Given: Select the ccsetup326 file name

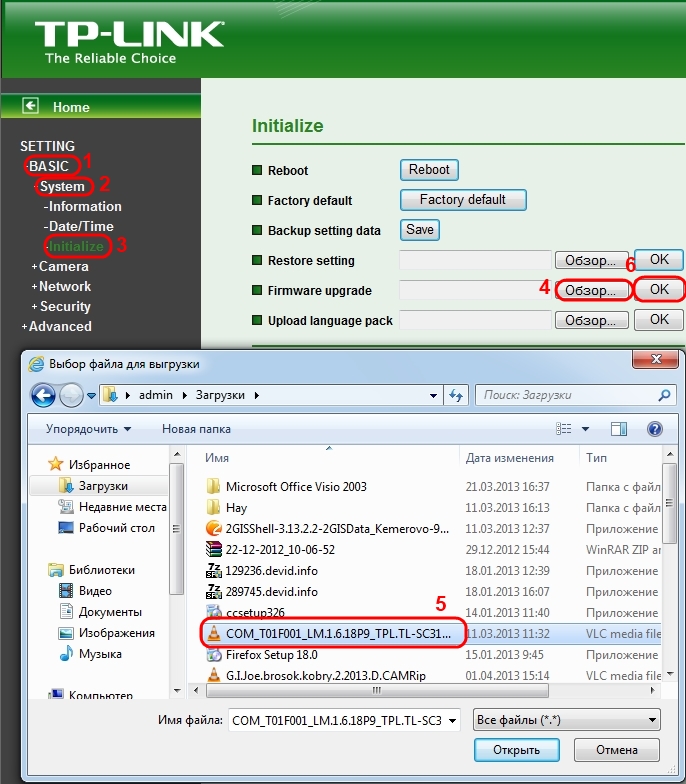Looking at the screenshot, I should point(255,612).
